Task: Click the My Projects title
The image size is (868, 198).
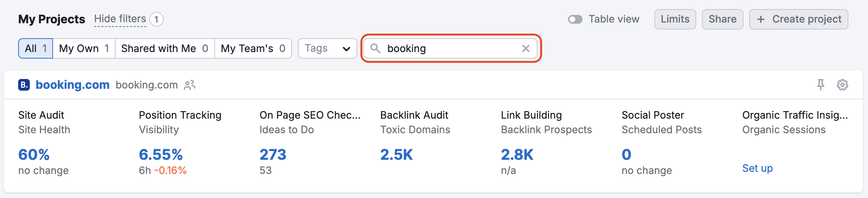Action: (x=52, y=19)
